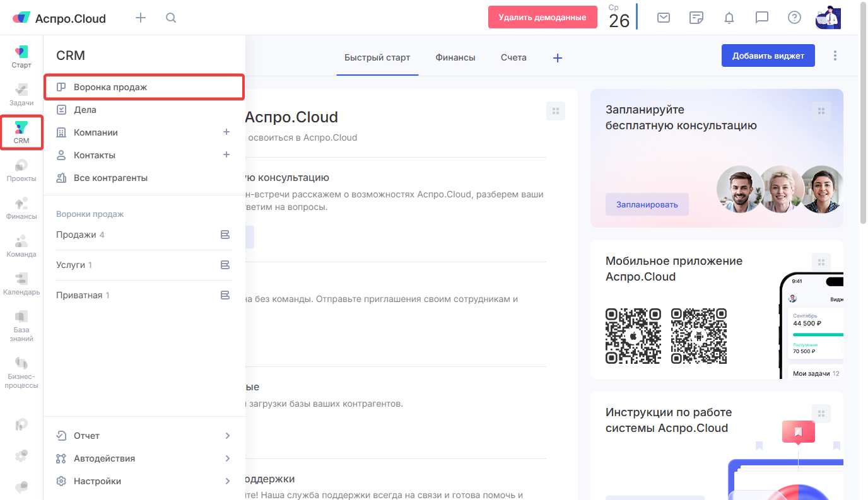Image resolution: width=868 pixels, height=500 pixels.
Task: Open the Услуги sales funnel
Action: (74, 265)
